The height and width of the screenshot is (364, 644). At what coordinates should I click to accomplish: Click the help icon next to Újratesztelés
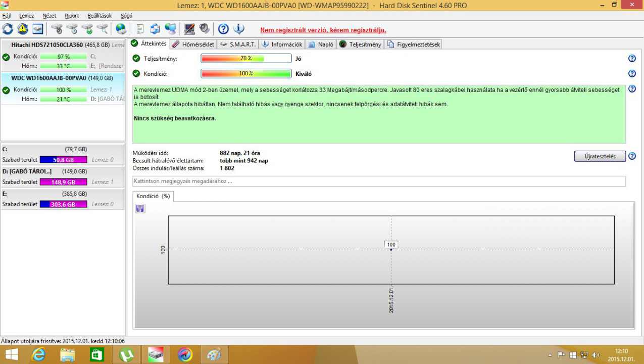coord(632,156)
